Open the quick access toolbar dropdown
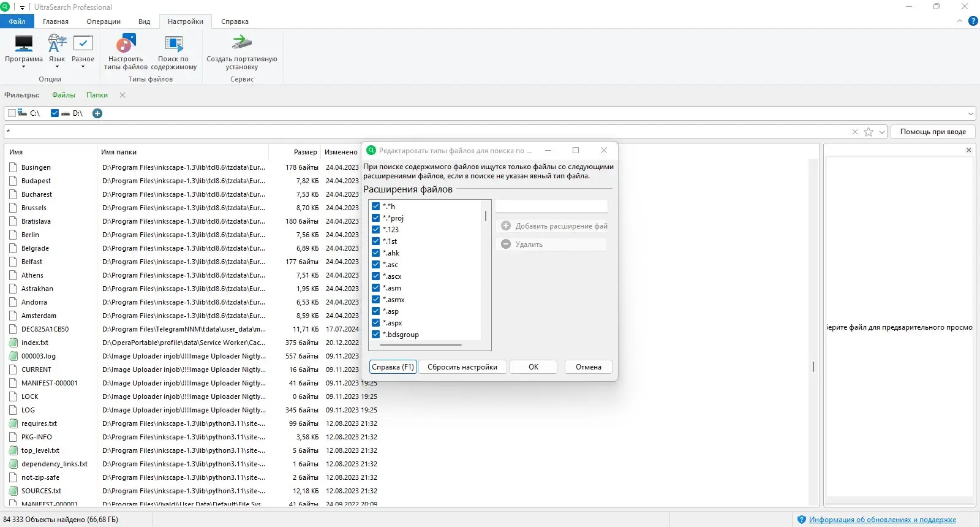This screenshot has height=527, width=980. [x=22, y=7]
